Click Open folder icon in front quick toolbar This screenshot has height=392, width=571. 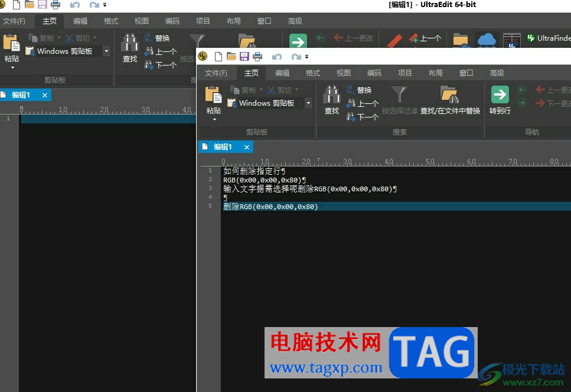coord(231,57)
